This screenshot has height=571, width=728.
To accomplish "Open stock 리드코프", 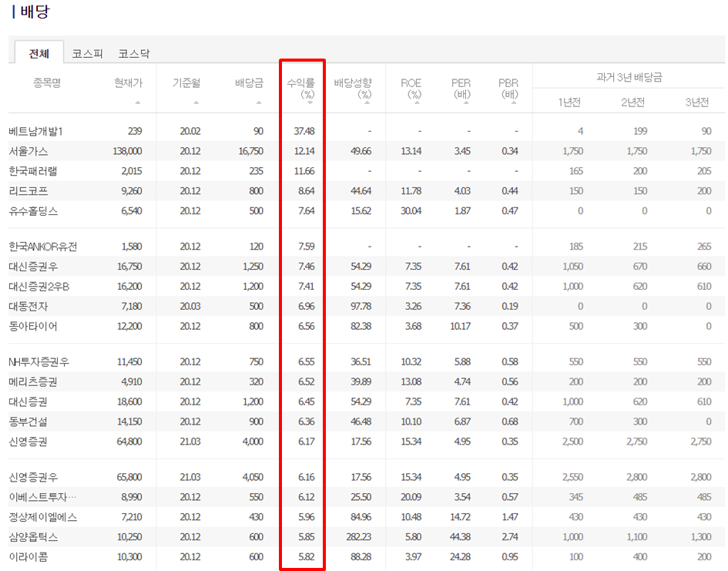I will pos(28,191).
